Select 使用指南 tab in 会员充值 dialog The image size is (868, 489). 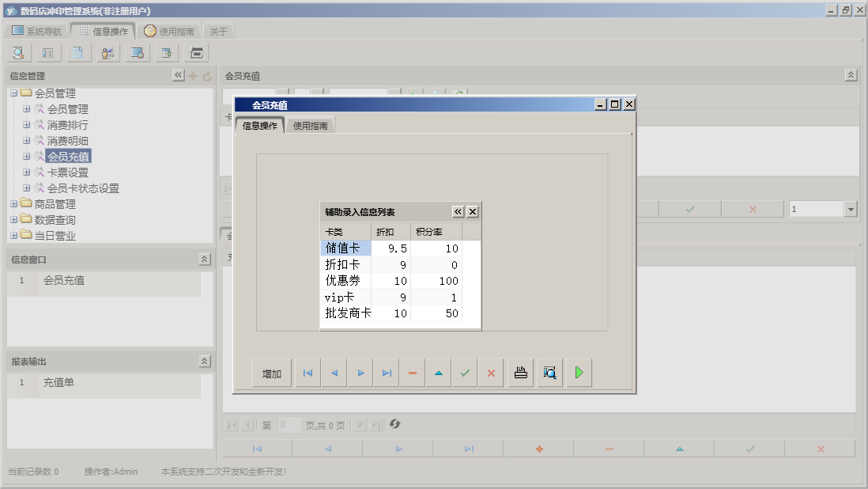(310, 126)
